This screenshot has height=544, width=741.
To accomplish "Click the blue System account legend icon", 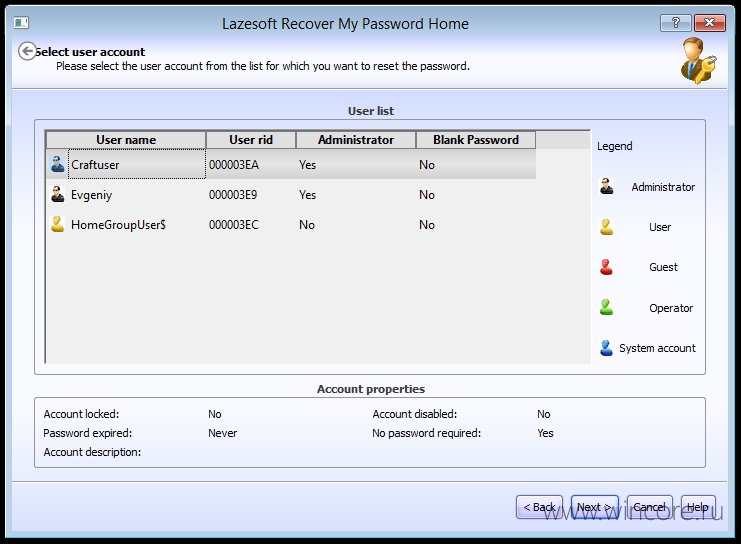I will 607,348.
